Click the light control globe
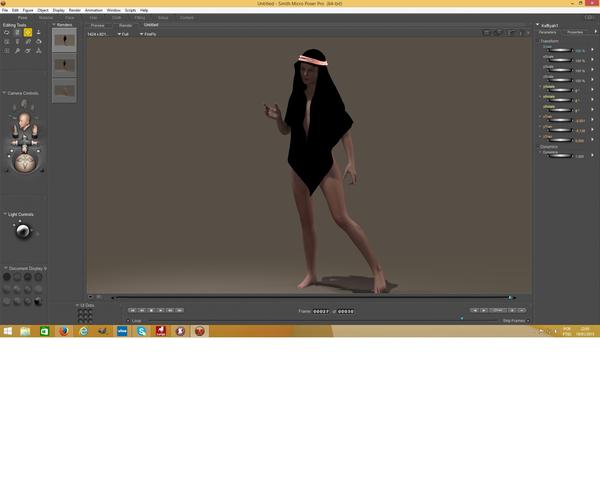The width and height of the screenshot is (600, 477). (x=23, y=231)
